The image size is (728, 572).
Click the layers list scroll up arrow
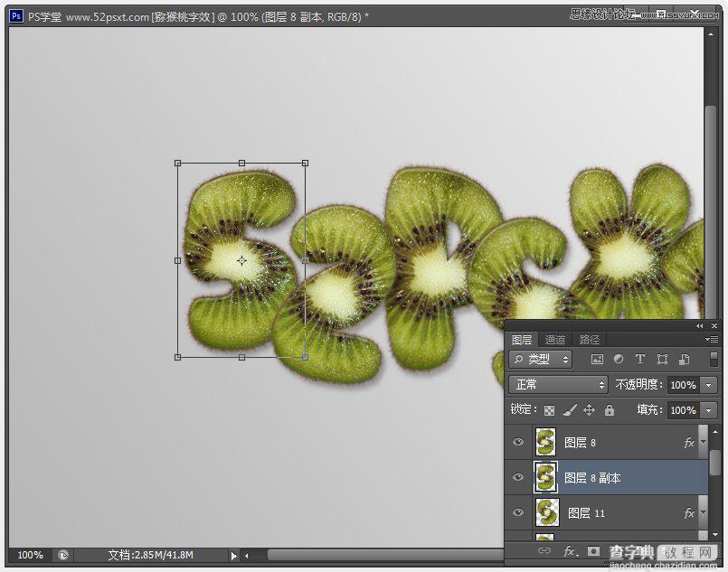point(715,432)
